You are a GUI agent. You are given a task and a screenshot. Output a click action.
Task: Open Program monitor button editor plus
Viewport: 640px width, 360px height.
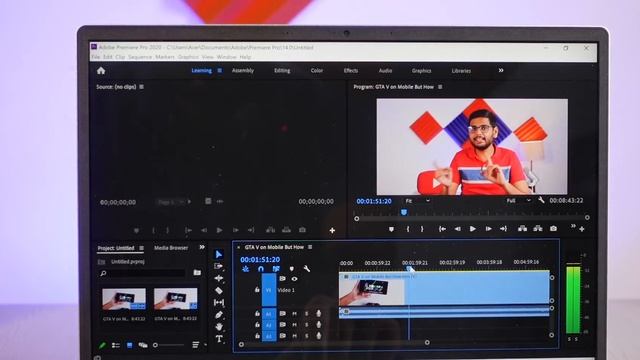coord(582,229)
